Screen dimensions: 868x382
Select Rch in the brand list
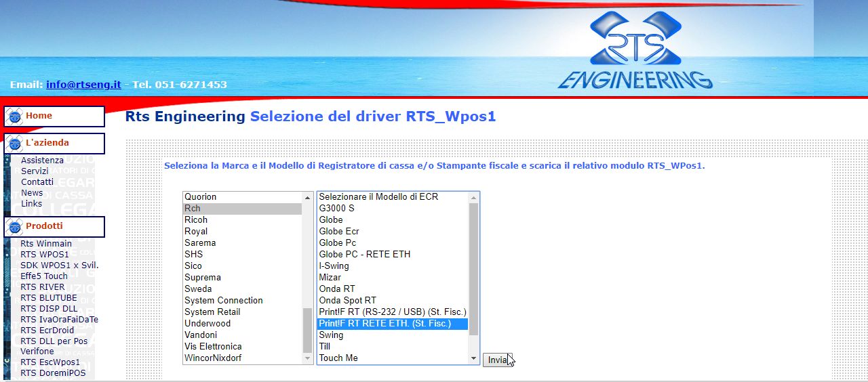click(242, 209)
